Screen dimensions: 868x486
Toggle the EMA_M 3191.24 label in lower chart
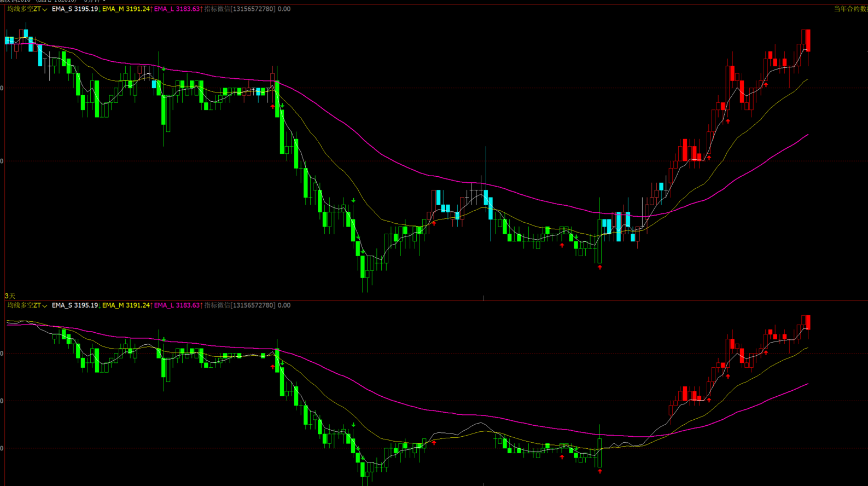tap(126, 305)
